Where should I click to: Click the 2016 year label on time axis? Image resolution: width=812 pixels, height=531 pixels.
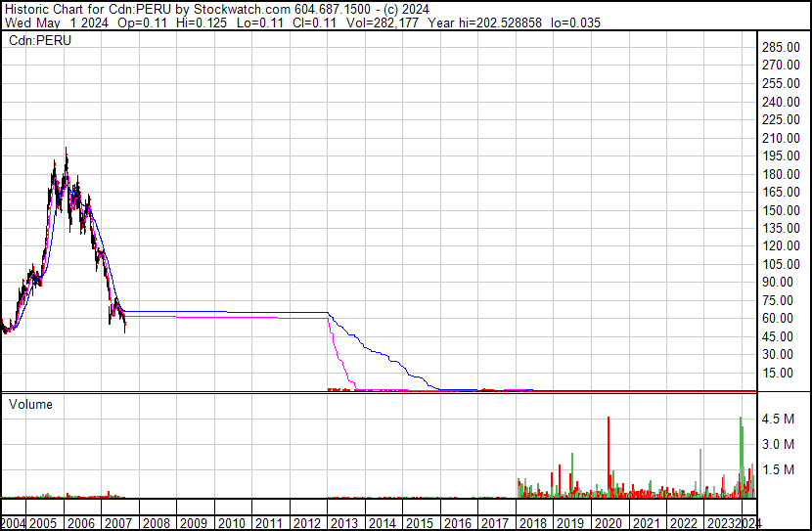[457, 523]
